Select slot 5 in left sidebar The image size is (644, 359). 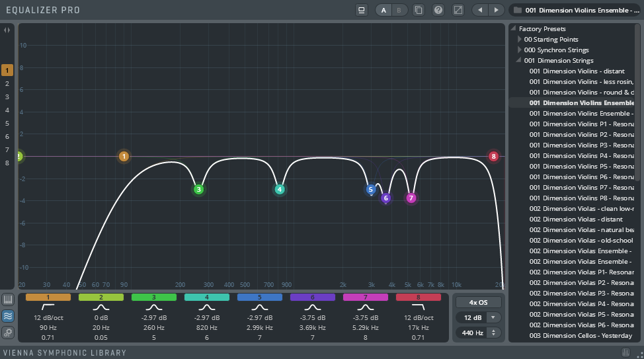pos(7,123)
